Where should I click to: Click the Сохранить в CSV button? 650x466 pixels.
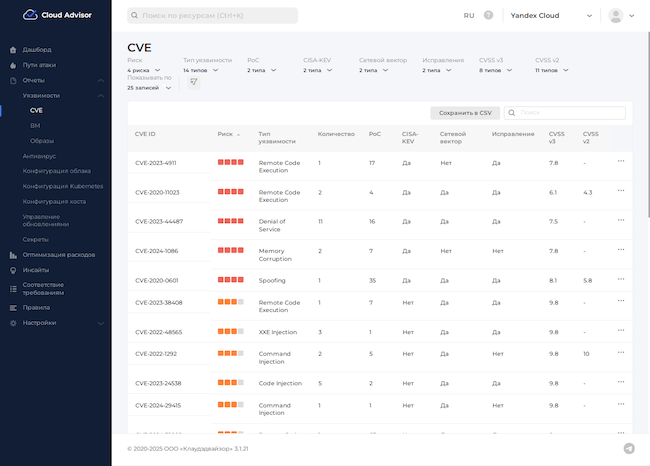click(464, 113)
